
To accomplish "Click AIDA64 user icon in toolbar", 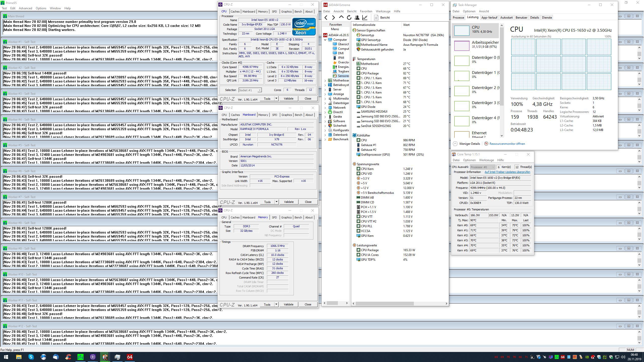I will point(357,18).
